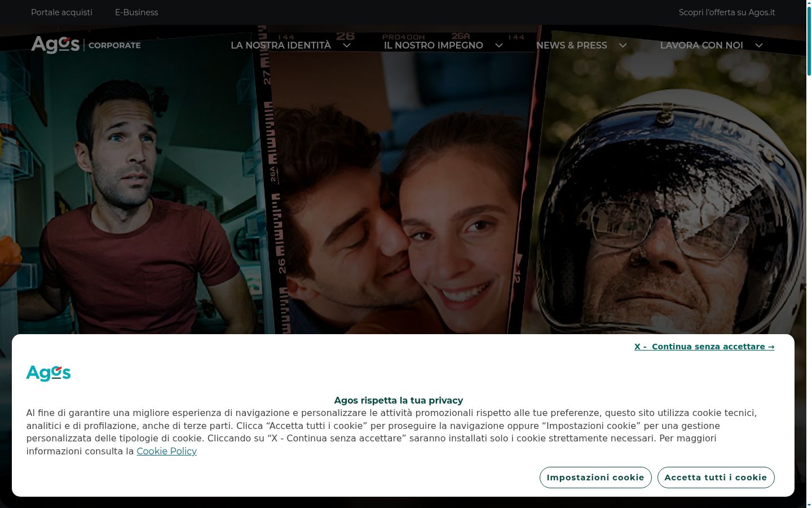Expand chevron next to NEWS & PRESS
The width and height of the screenshot is (812, 508).
tap(623, 45)
